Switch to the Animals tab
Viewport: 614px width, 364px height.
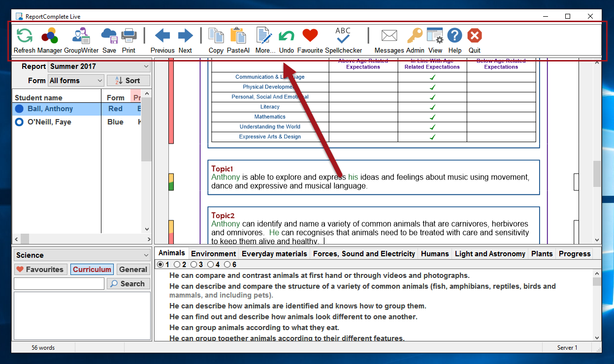[x=172, y=253]
